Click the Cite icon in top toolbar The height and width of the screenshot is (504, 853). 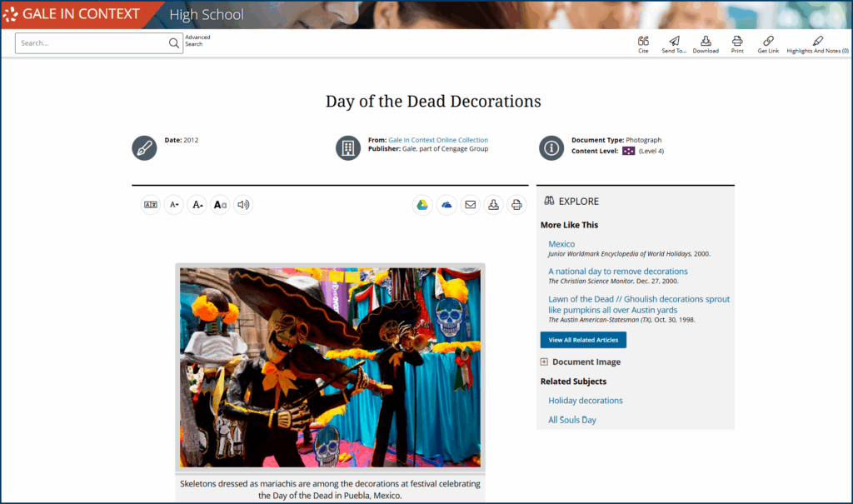[643, 42]
